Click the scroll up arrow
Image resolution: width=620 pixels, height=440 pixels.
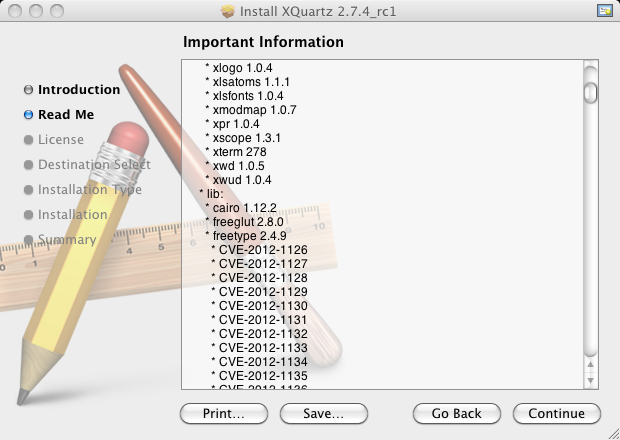point(590,365)
